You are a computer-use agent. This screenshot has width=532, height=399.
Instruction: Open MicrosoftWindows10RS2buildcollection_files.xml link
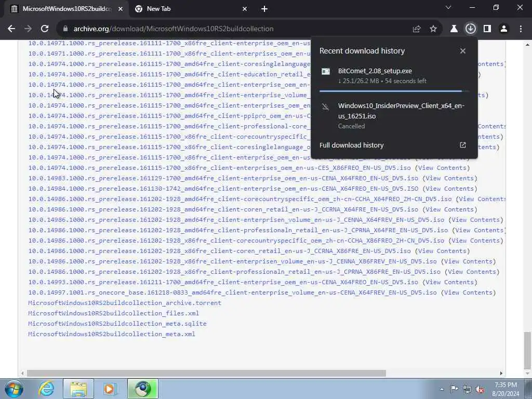coord(113,313)
